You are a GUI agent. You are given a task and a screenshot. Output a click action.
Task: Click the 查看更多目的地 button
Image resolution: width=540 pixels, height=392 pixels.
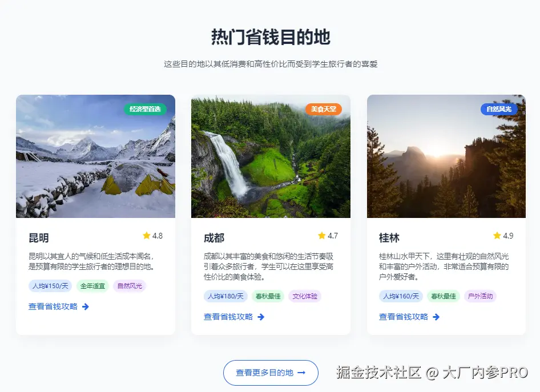click(271, 373)
